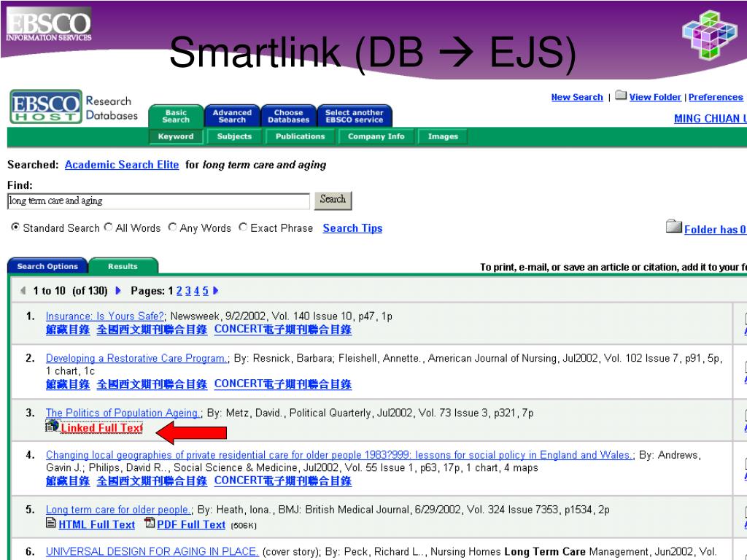747x560 pixels.
Task: Click the next page arrow after page 5
Action: pyautogui.click(x=216, y=290)
